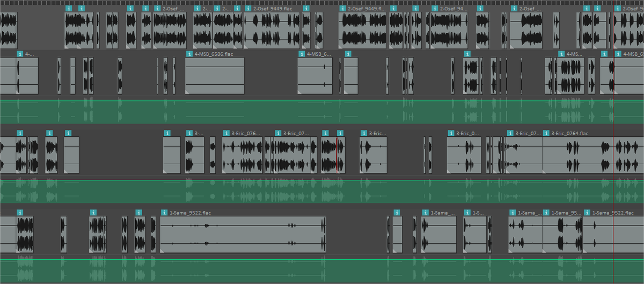This screenshot has height=284, width=644.
Task: Select the 4-MSB_6586.flac clip body
Action: point(215,77)
